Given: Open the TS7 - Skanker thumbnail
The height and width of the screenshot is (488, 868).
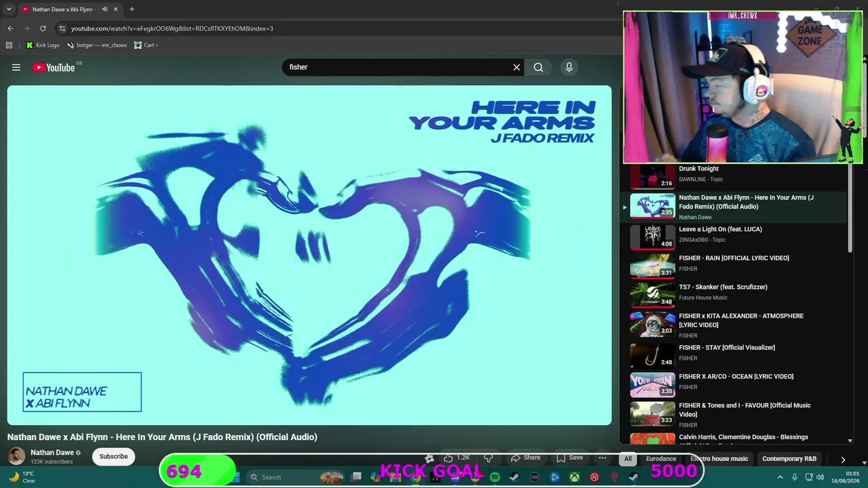Looking at the screenshot, I should point(652,295).
